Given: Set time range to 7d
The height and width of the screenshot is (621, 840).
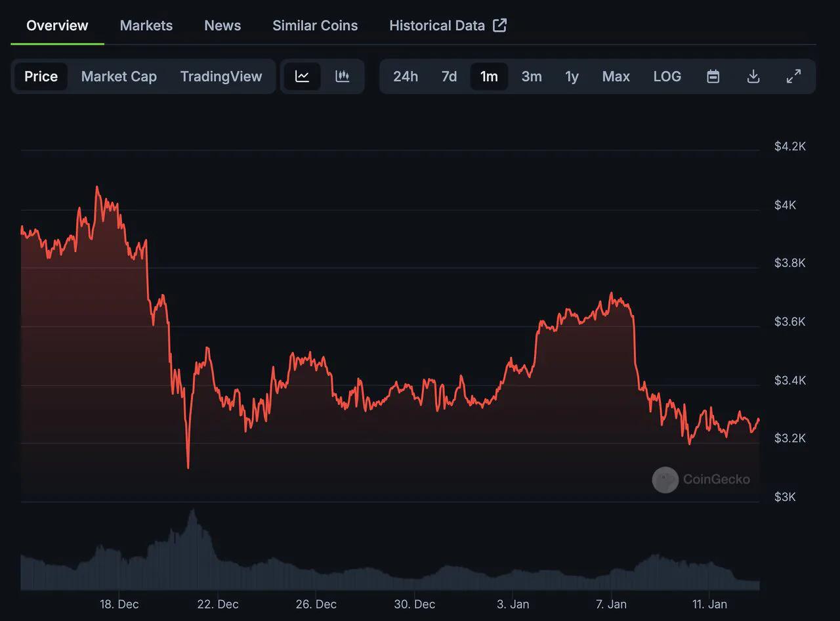Looking at the screenshot, I should [449, 76].
